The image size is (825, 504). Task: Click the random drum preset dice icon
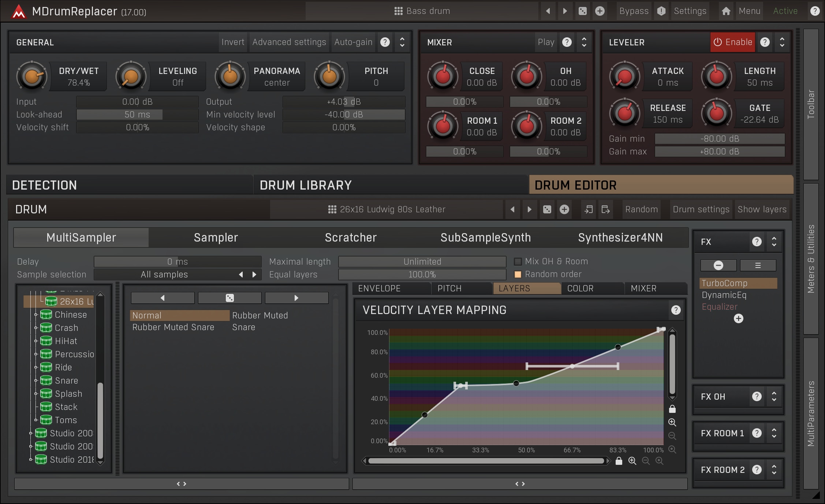547,209
